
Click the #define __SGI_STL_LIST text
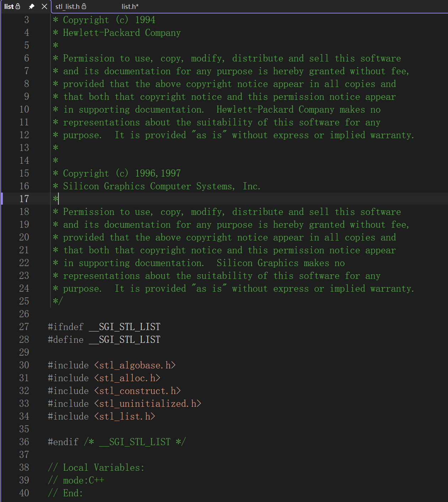104,340
